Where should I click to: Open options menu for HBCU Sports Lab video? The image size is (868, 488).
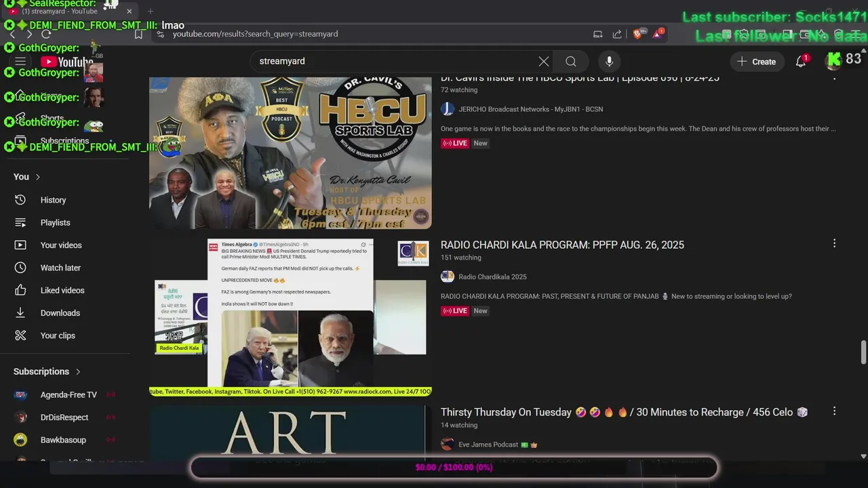pos(834,77)
